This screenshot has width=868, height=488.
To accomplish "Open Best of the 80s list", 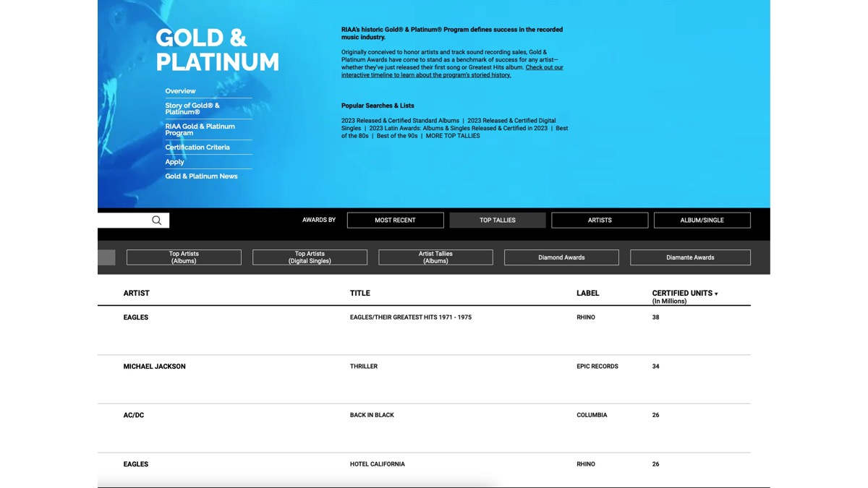I will [x=455, y=132].
